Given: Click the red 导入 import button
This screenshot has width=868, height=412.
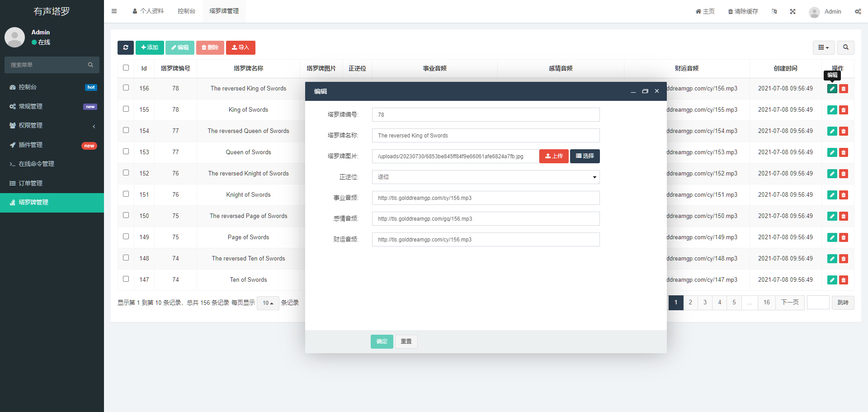Looking at the screenshot, I should click(x=241, y=47).
